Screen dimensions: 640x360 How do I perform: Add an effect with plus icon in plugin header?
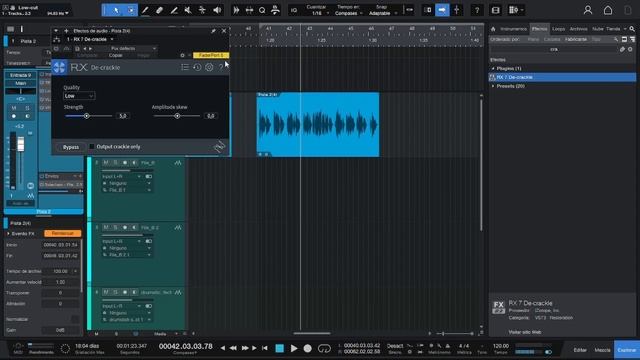pyautogui.click(x=66, y=31)
